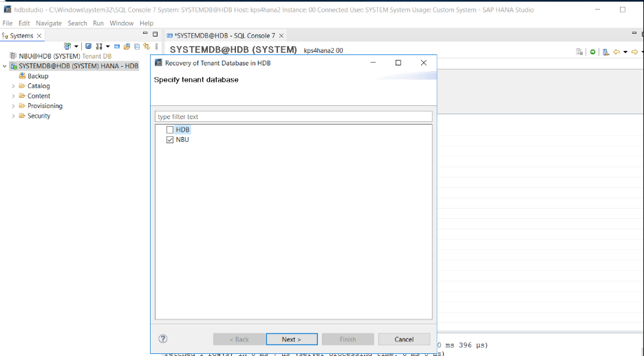Maximize the Systems panel
Image resolution: width=644 pixels, height=356 pixels.
155,34
